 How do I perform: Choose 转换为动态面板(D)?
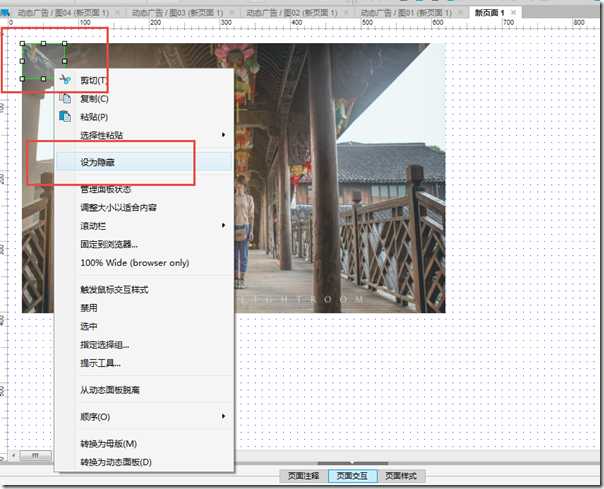click(x=144, y=462)
